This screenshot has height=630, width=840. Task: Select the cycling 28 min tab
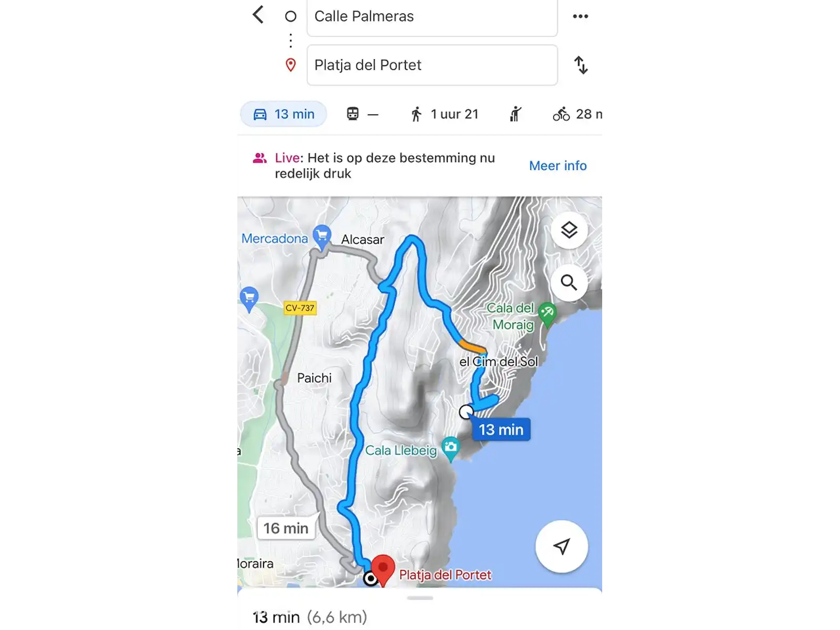pos(576,114)
